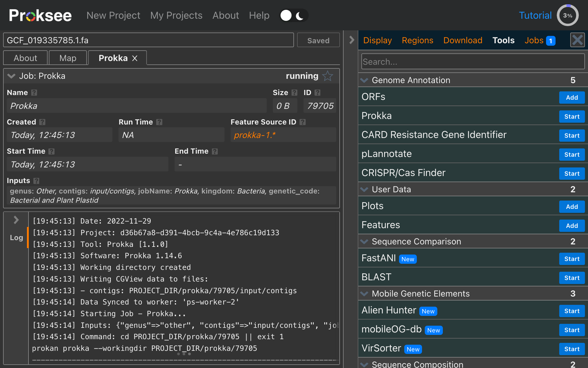Open the Tutorial link
Image resolution: width=588 pixels, height=368 pixels.
click(535, 15)
